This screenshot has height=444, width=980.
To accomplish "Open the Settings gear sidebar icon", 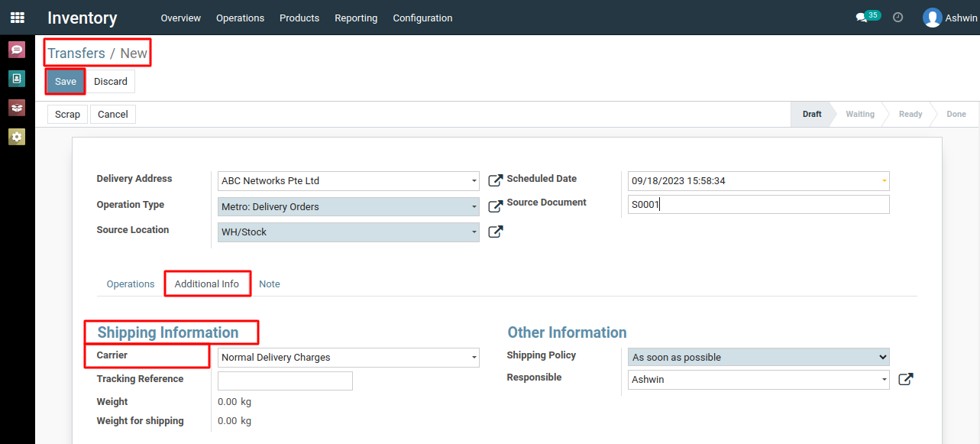I will click(17, 137).
